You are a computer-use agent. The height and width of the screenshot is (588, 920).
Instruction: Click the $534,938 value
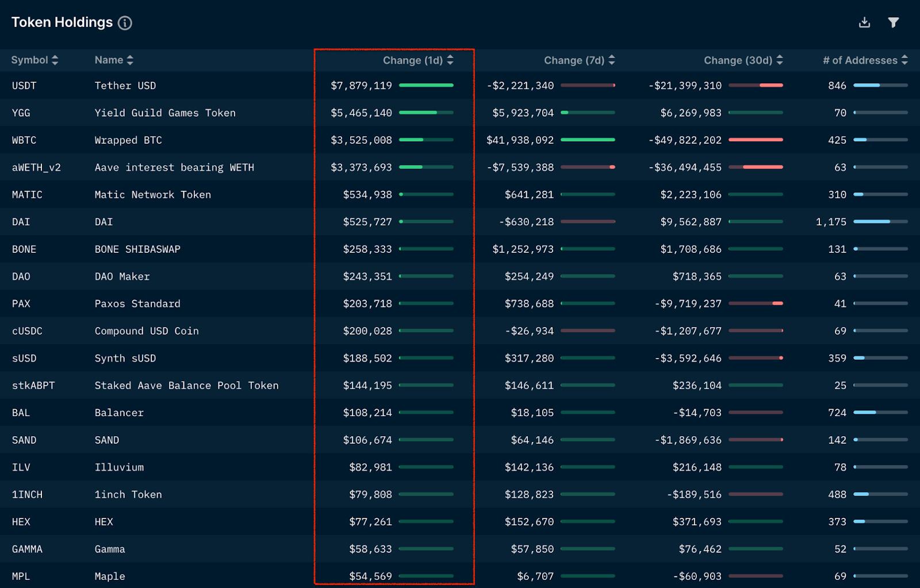(367, 195)
